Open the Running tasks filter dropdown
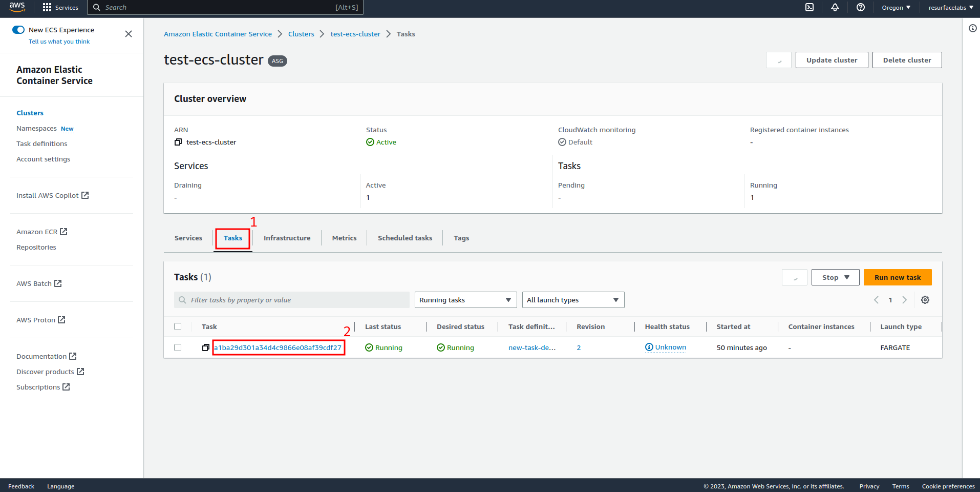 [x=465, y=300]
